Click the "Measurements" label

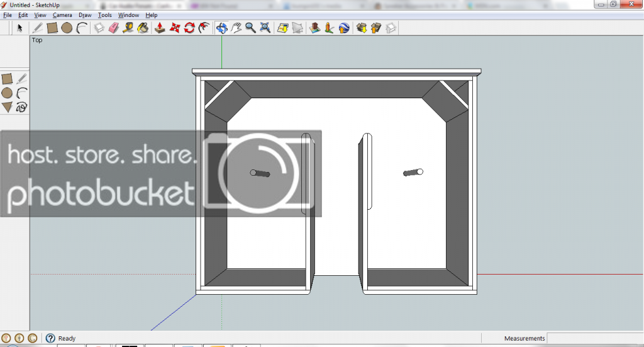pos(525,338)
